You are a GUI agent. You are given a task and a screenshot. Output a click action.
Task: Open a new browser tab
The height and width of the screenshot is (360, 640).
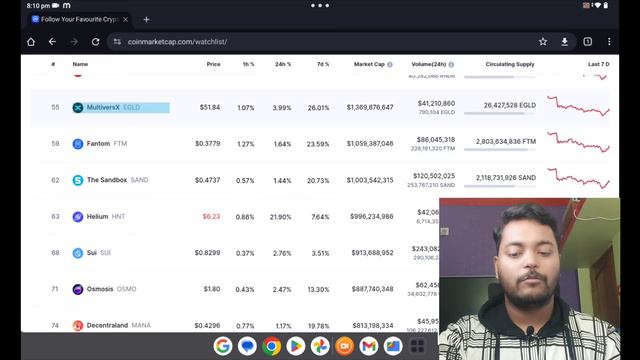[x=147, y=20]
